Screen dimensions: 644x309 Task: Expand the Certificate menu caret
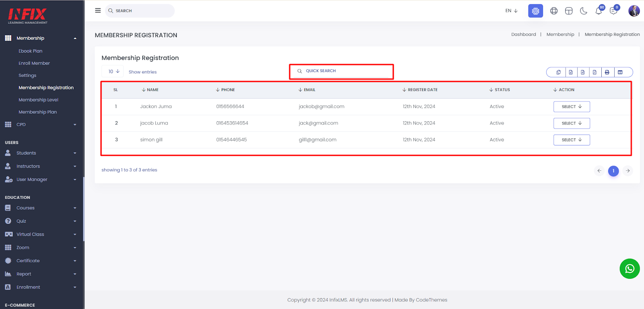click(75, 261)
